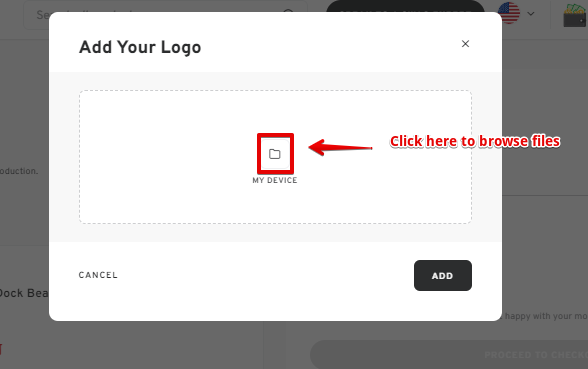Click the red mark at lower left edge
Viewport: 588px width, 369px height.
(1, 349)
